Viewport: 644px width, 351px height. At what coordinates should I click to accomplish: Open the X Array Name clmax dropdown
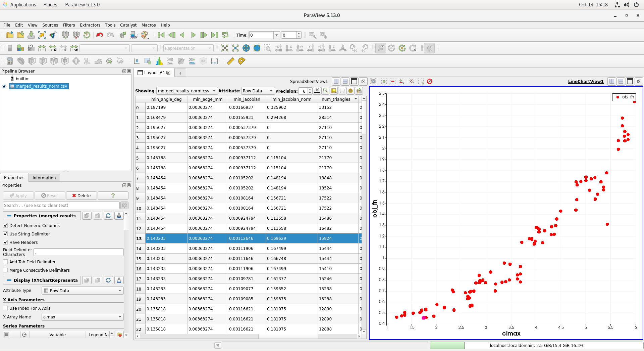[83, 317]
